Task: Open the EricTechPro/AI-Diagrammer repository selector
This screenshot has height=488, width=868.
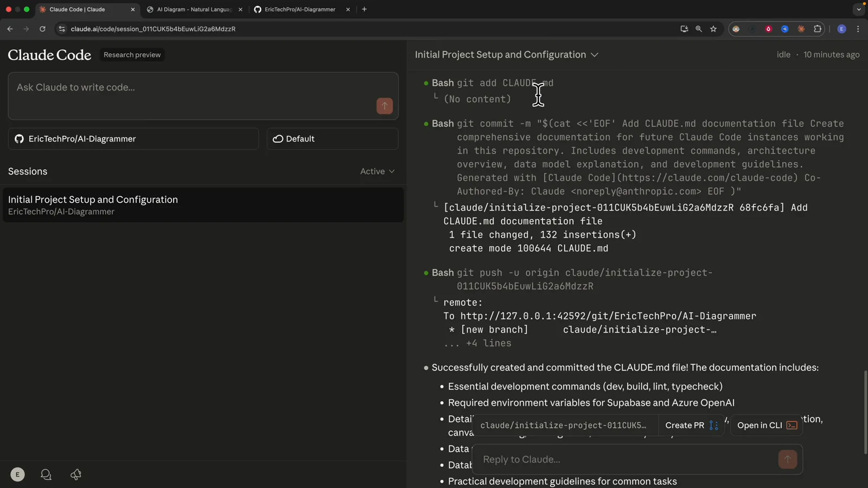Action: tap(133, 139)
